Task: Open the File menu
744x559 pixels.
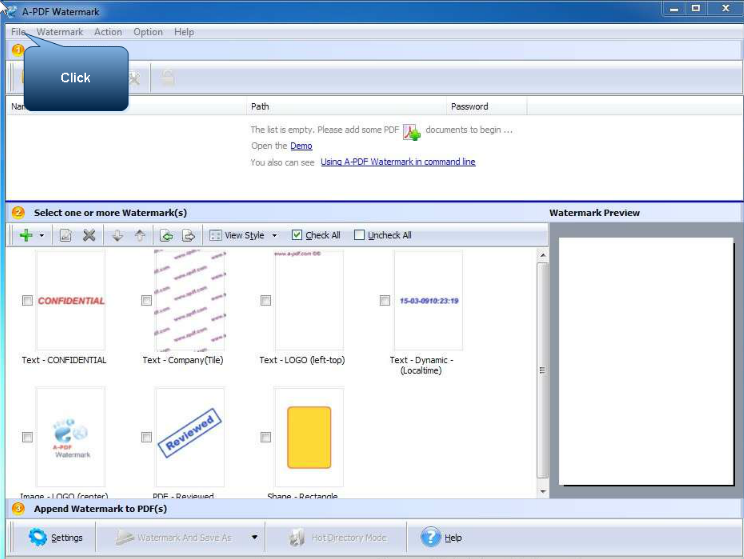Action: click(x=19, y=32)
